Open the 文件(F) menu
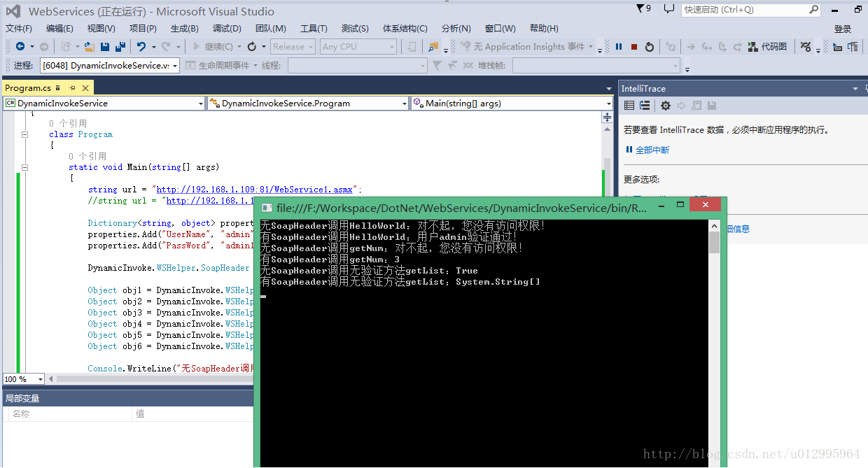The width and height of the screenshot is (868, 468). 19,28
